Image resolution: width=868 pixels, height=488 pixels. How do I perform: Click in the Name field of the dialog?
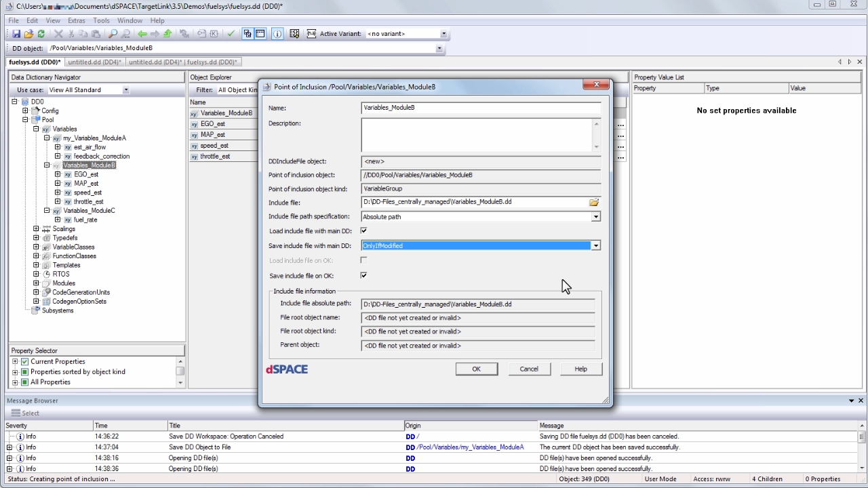pyautogui.click(x=481, y=108)
